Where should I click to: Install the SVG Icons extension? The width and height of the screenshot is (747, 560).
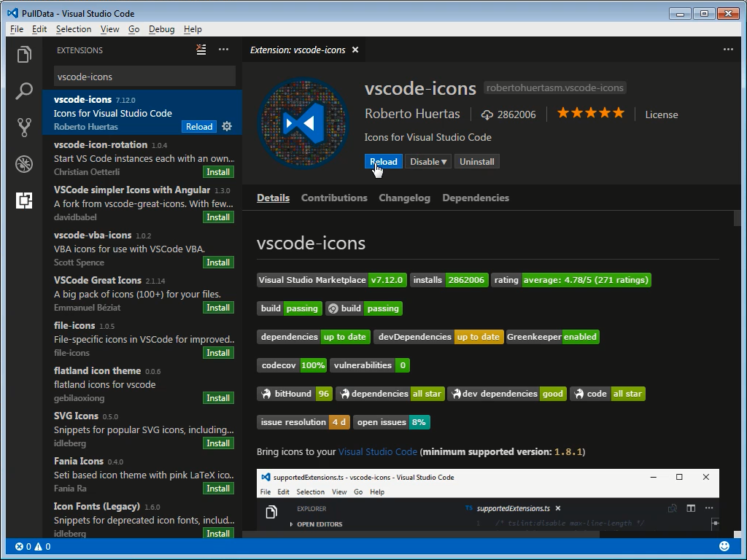tap(218, 443)
